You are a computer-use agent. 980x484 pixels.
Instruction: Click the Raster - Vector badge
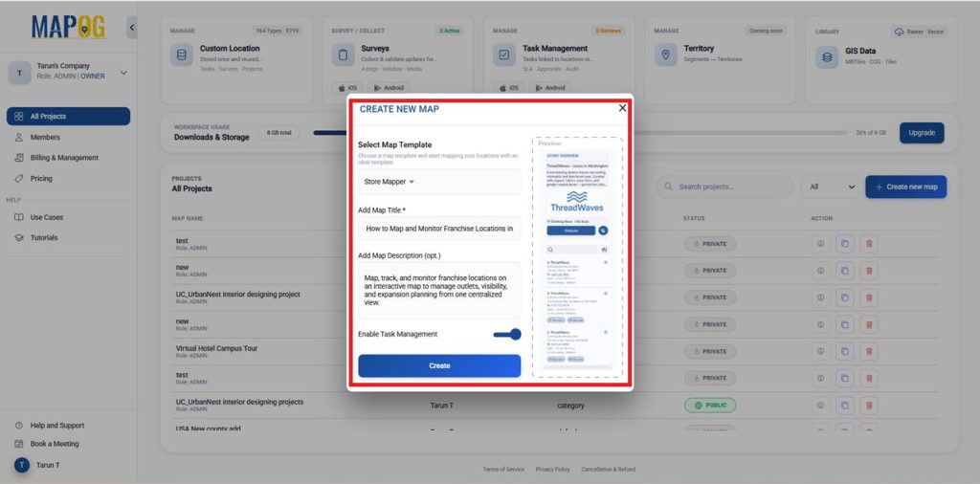click(x=919, y=32)
